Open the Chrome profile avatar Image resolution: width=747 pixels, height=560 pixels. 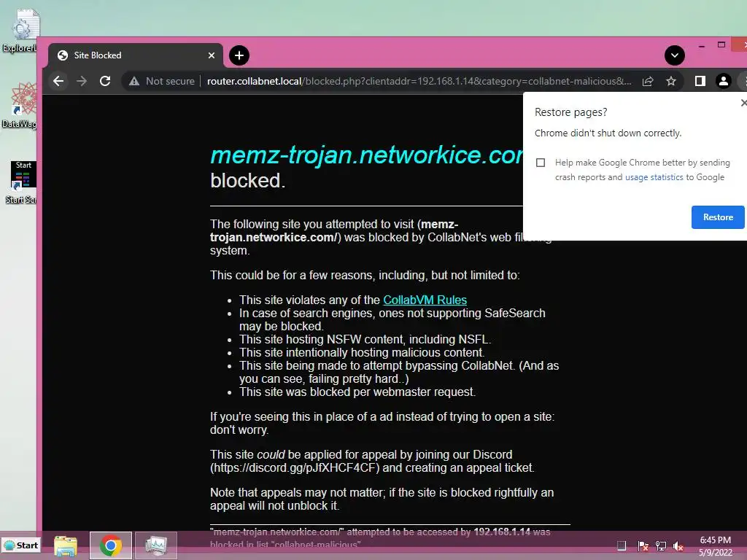pyautogui.click(x=723, y=82)
